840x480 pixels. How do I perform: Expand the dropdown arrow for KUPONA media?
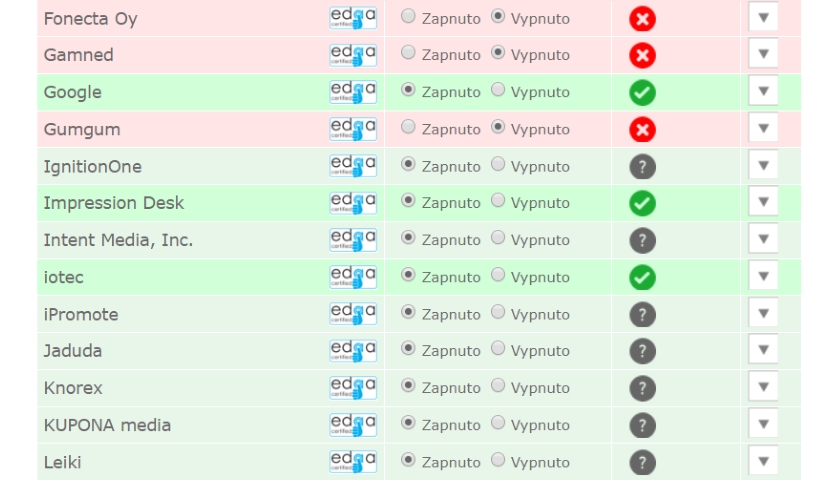coord(763,424)
